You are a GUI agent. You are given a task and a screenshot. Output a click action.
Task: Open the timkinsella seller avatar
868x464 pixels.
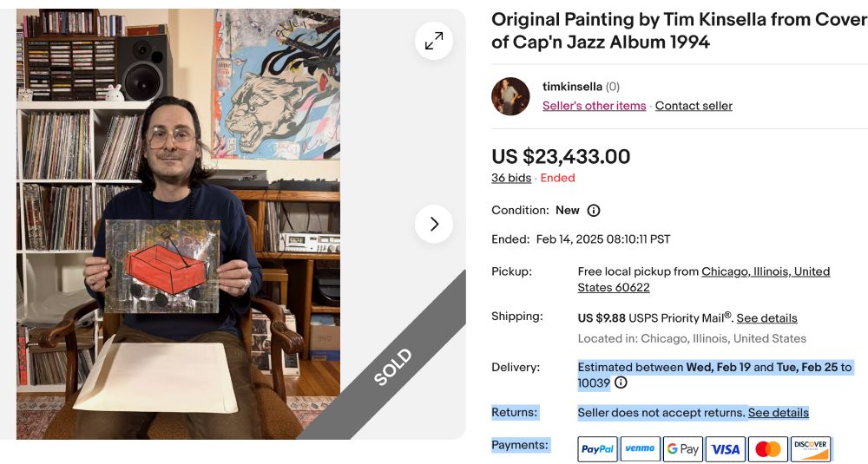(x=510, y=96)
